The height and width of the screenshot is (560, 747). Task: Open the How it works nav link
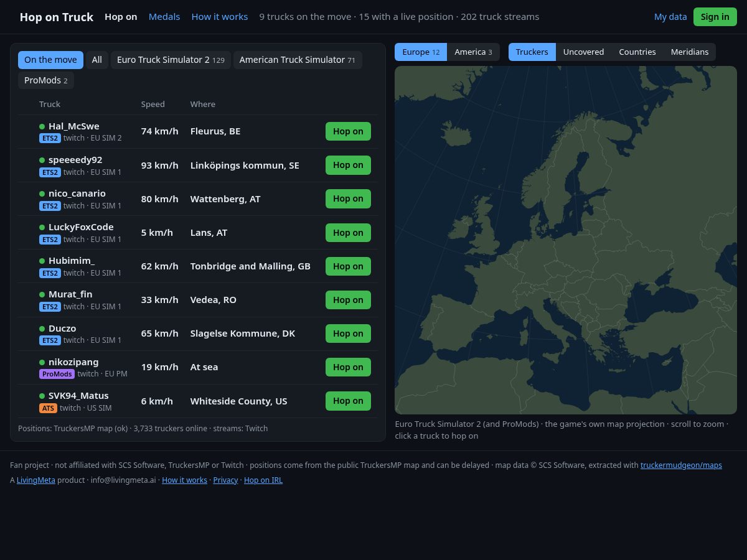[x=220, y=17]
